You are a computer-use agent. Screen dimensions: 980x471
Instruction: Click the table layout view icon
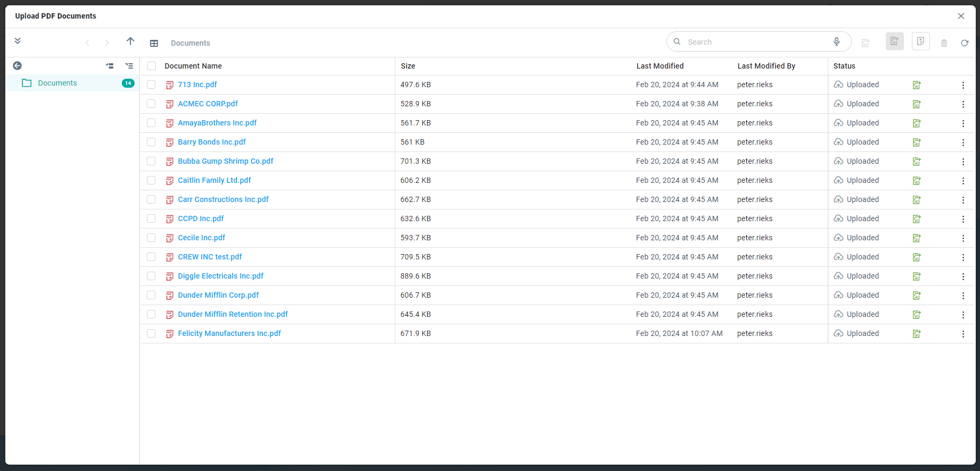154,43
